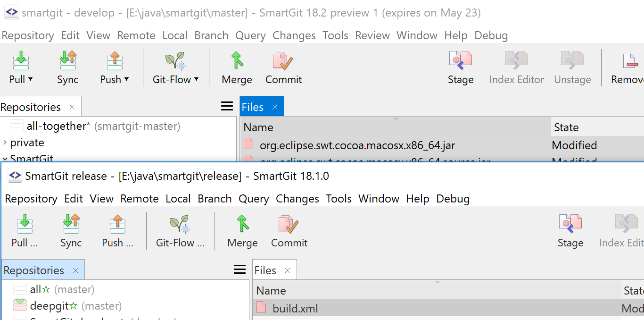This screenshot has width=644, height=320.
Task: Open the Debug menu in the develop window
Action: [x=491, y=35]
